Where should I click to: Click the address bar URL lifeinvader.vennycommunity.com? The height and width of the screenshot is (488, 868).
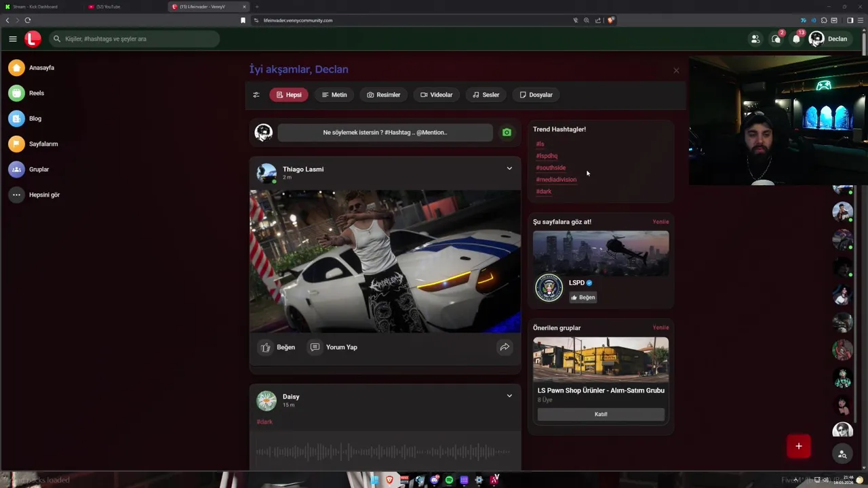[x=298, y=20]
